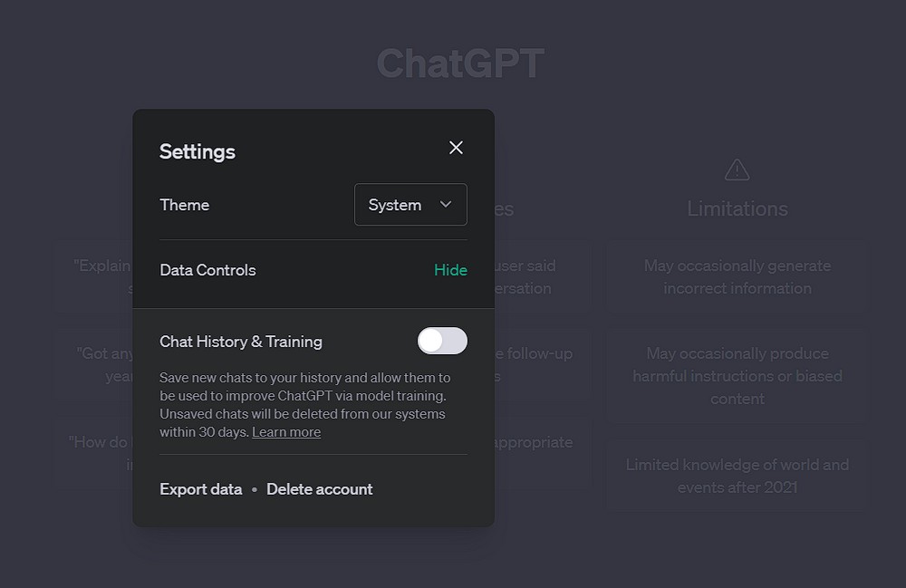Click the Limitations column heading
906x588 pixels.
737,208
